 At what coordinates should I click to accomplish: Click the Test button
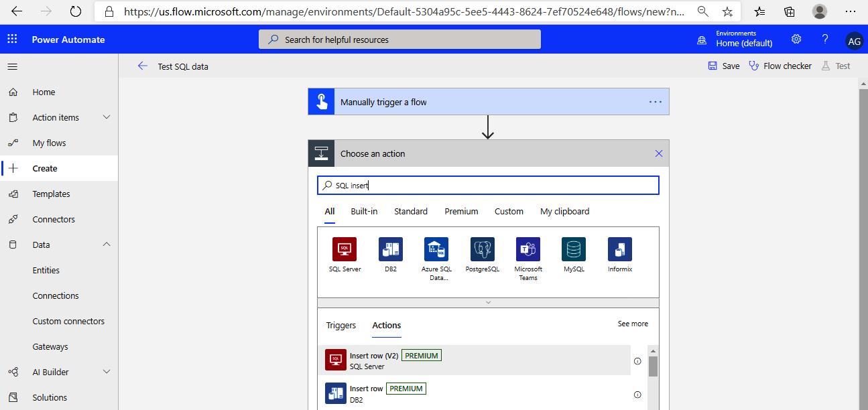point(835,66)
